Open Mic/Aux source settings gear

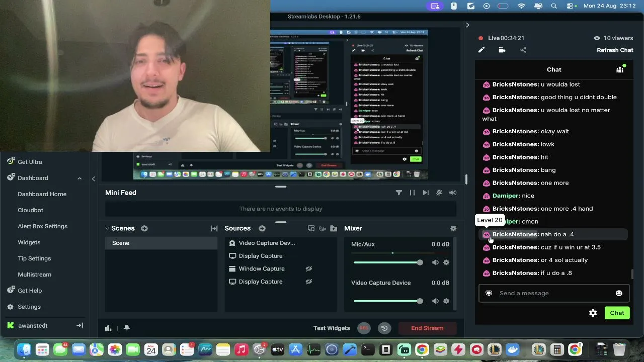click(446, 262)
